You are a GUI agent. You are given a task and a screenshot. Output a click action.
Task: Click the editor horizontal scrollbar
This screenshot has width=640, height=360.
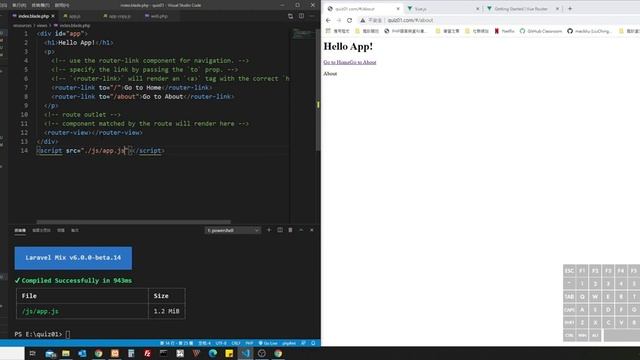[133, 222]
